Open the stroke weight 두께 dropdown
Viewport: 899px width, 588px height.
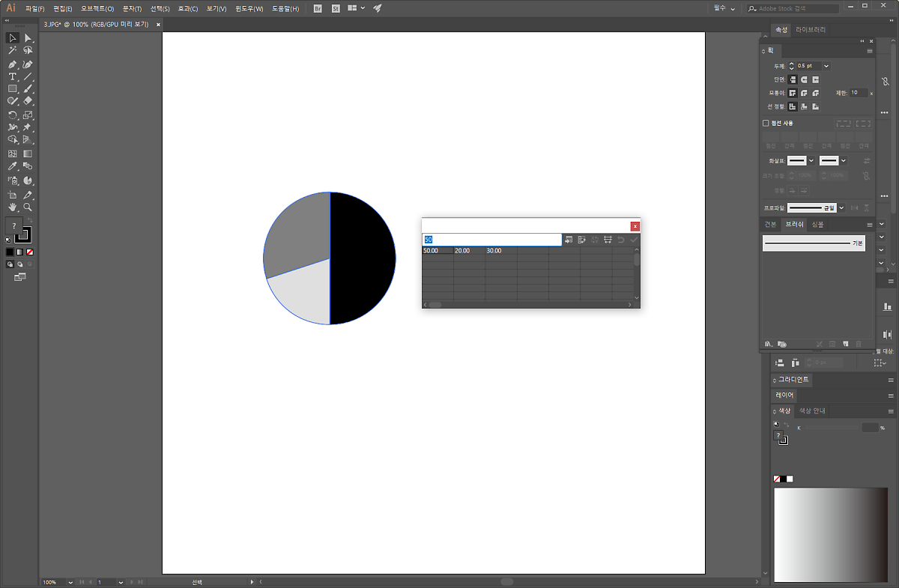click(x=826, y=66)
